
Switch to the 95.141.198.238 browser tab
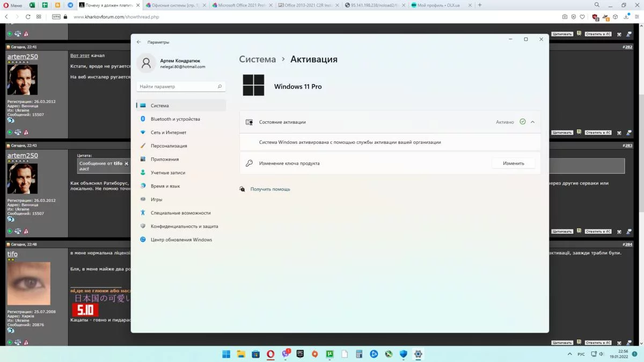point(375,5)
